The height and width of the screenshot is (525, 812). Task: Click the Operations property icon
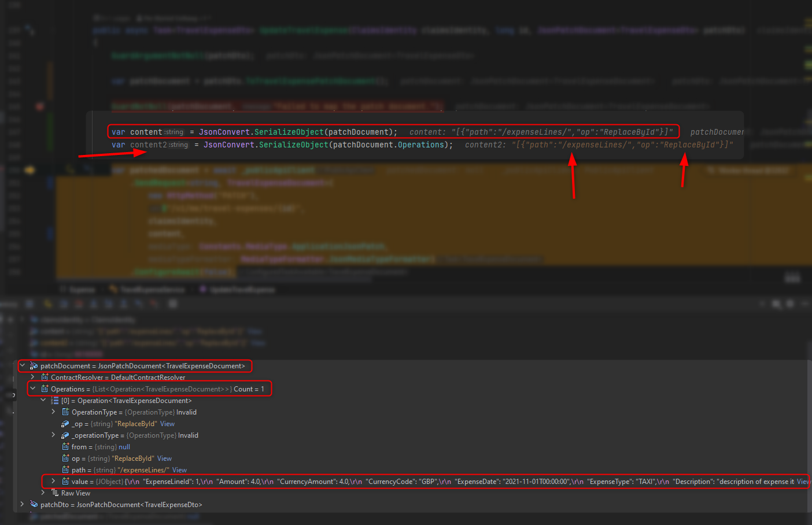pos(45,389)
